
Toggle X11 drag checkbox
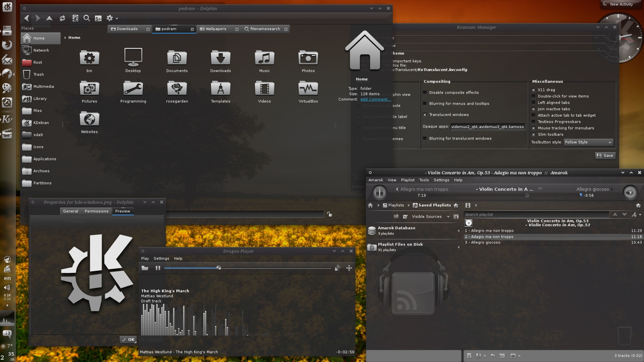534,90
